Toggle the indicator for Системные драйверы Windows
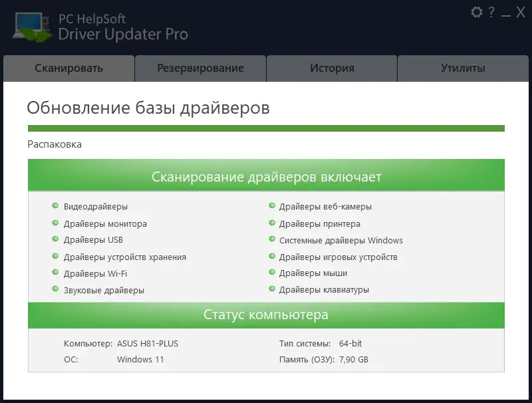Viewport: 532px width, 403px height. 273,240
